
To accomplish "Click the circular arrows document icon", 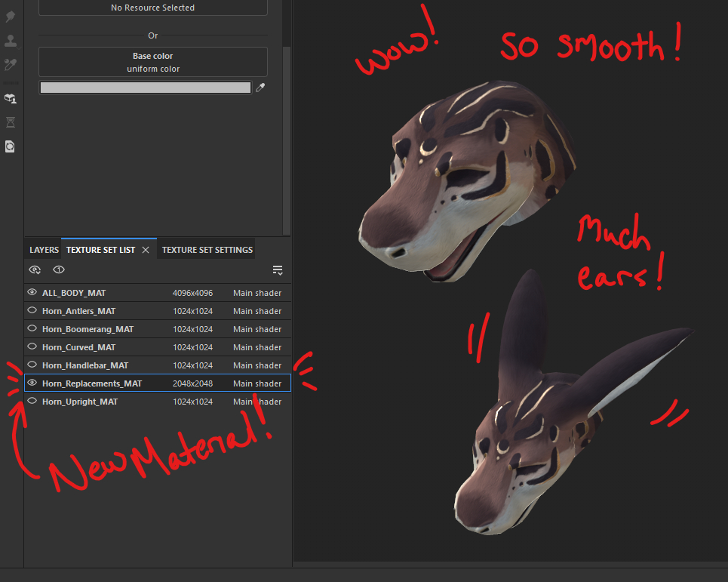I will pyautogui.click(x=11, y=146).
